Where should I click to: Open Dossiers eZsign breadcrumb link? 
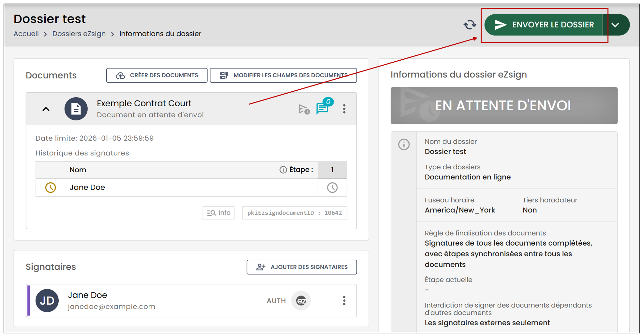pos(79,34)
